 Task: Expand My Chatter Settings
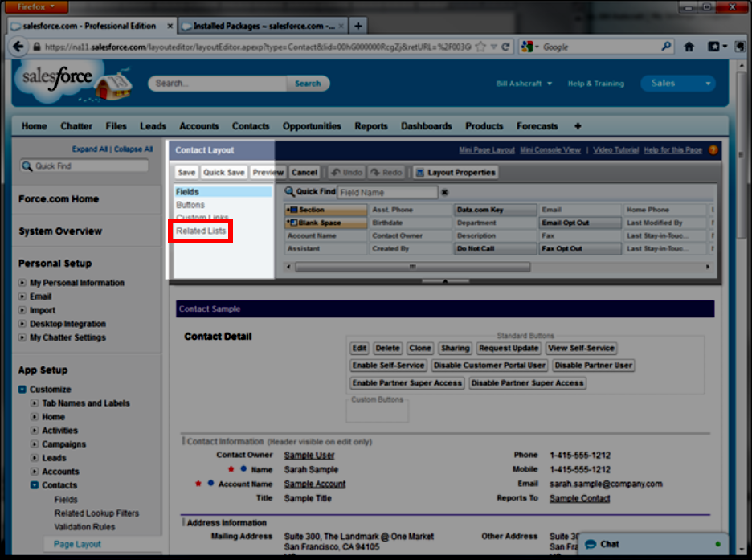[x=22, y=337]
